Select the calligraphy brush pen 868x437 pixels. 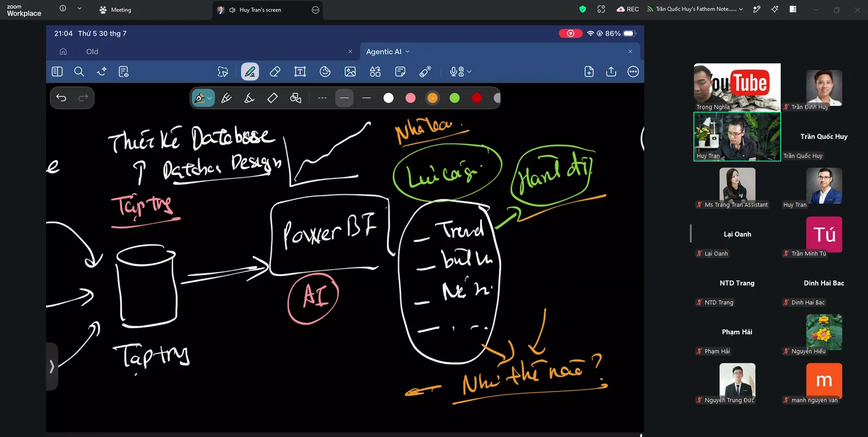(x=227, y=98)
